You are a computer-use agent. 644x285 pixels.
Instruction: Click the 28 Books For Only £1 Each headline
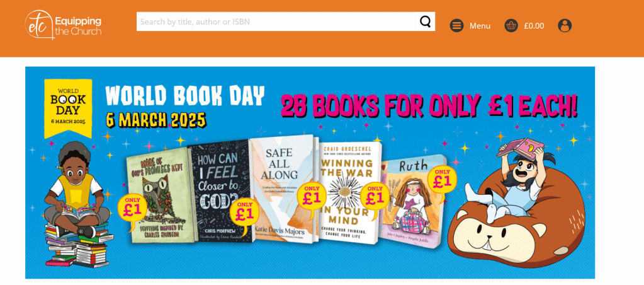[429, 105]
